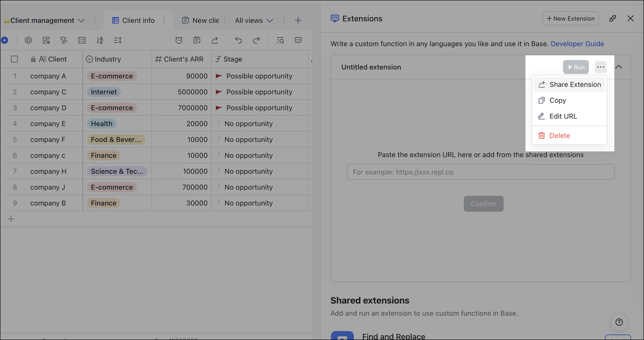Click the Run button
This screenshot has width=644, height=340.
click(576, 67)
